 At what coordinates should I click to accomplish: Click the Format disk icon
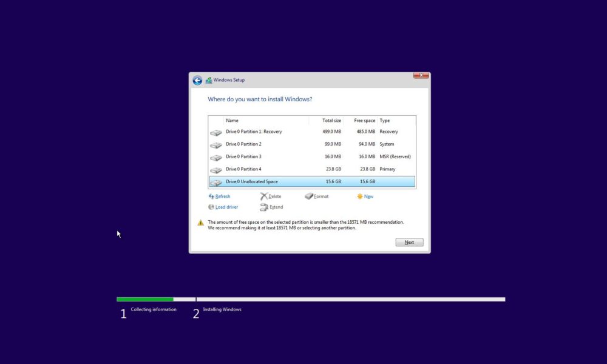coord(308,196)
